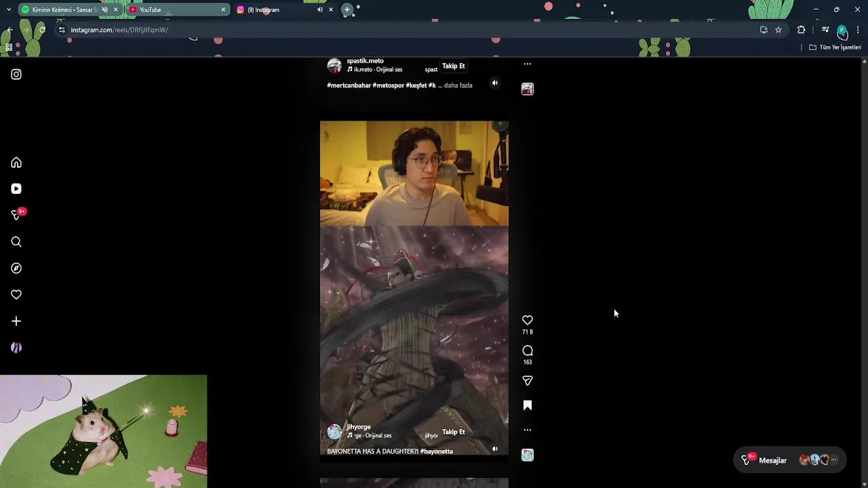
Task: Follow jihyorge with Takip Et button
Action: point(454,432)
